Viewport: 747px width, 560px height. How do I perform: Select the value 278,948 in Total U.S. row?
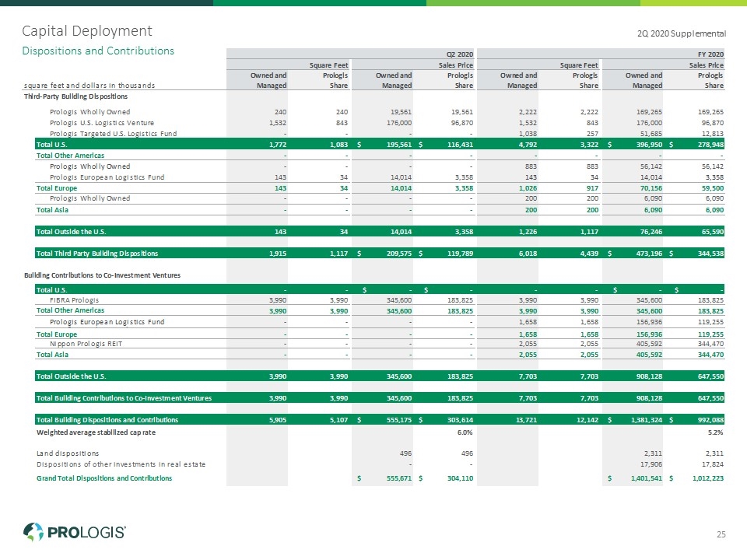710,145
